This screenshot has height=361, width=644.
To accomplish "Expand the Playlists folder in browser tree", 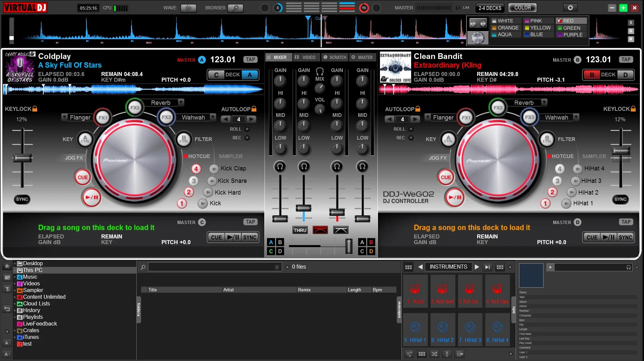I will click(x=15, y=317).
